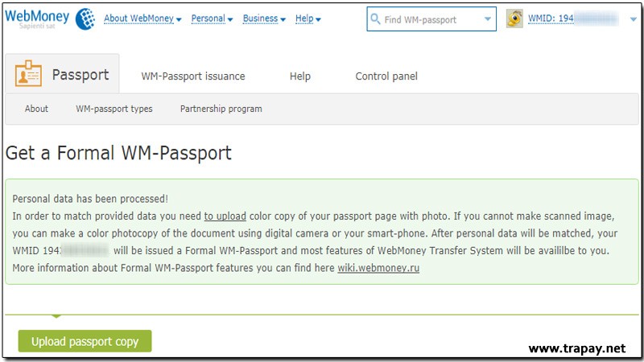Select the Help tab beside issuance
644x362 pixels.
coord(300,76)
